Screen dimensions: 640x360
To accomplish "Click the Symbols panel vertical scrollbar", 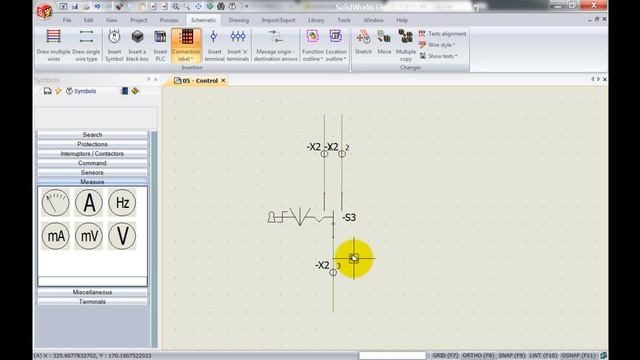I will tap(154, 239).
